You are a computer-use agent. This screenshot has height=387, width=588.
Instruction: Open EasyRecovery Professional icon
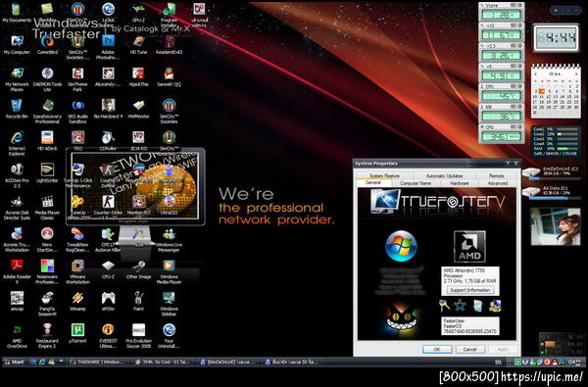pos(47,112)
